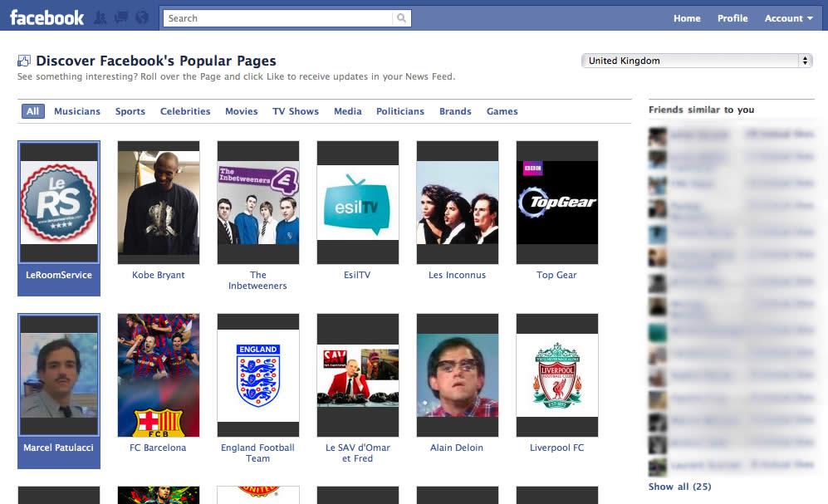The height and width of the screenshot is (504, 828).
Task: Click the Alain Deloin photo thumbnail
Action: point(458,375)
